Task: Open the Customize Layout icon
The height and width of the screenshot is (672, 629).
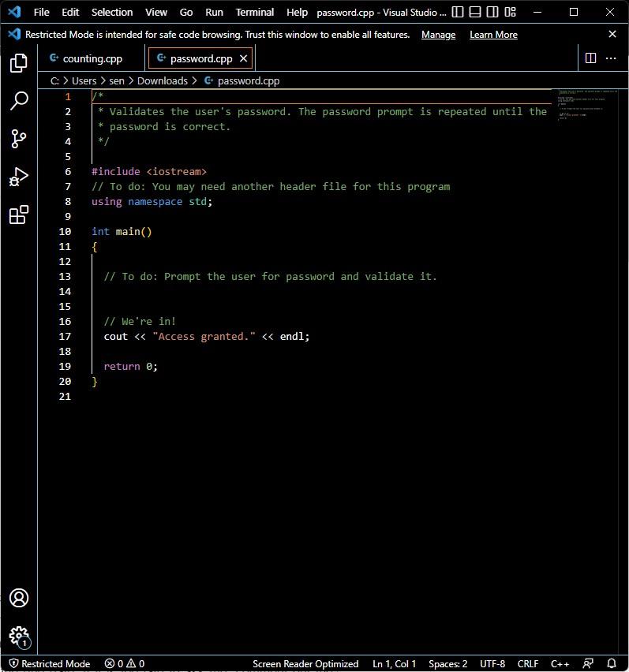Action: 510,12
